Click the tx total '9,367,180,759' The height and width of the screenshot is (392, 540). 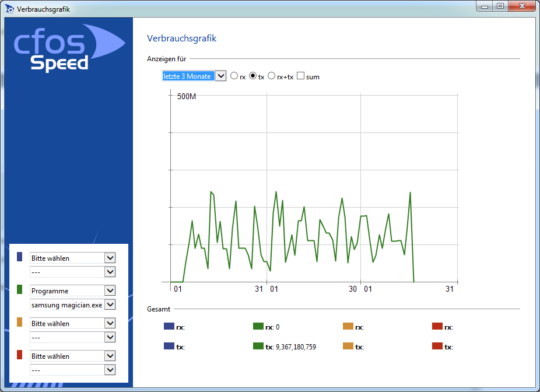[x=296, y=347]
